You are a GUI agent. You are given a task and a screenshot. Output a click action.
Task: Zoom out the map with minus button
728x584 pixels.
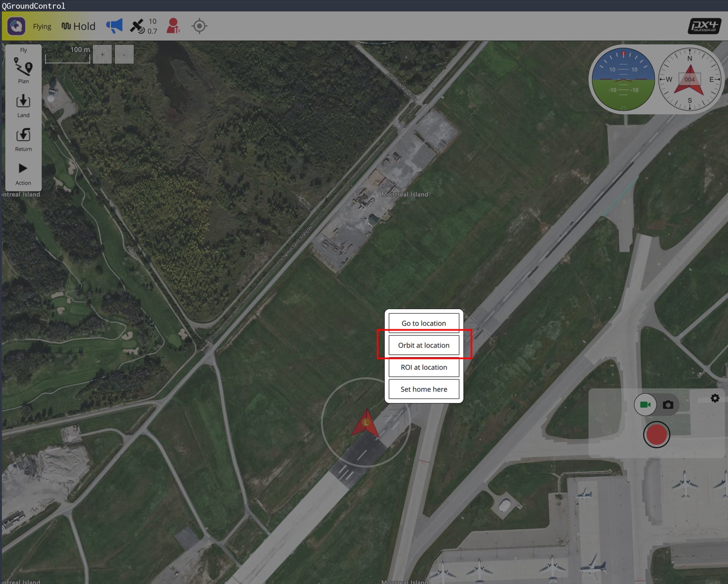(x=124, y=54)
